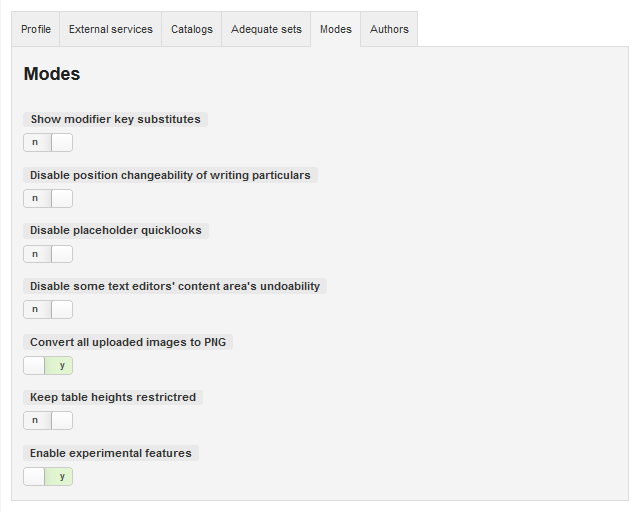Viewport: 640px width, 512px height.
Task: Disable the Enable experimental features toggle
Action: [48, 476]
